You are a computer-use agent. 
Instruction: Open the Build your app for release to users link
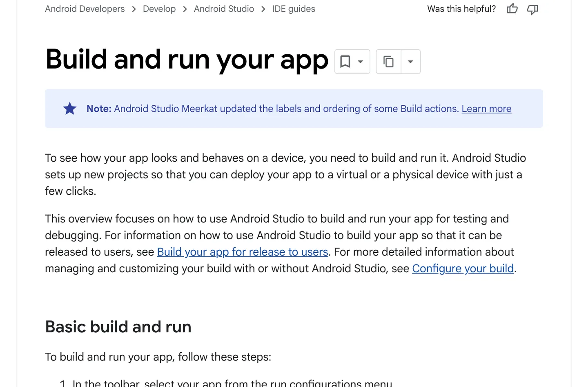tap(243, 252)
